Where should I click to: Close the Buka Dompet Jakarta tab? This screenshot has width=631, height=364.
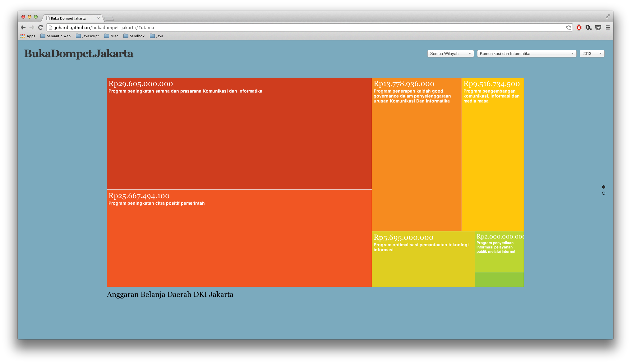click(x=99, y=18)
